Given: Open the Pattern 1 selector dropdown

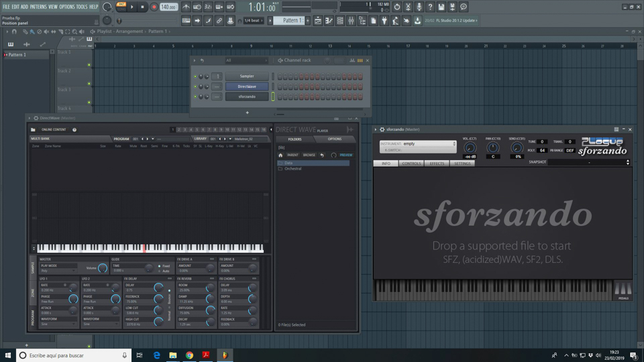Looking at the screenshot, I should coord(288,21).
